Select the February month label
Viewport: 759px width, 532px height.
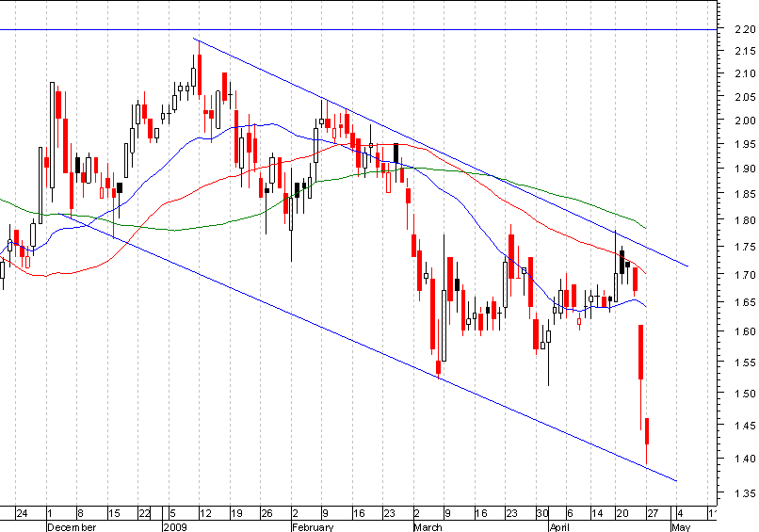[x=313, y=526]
